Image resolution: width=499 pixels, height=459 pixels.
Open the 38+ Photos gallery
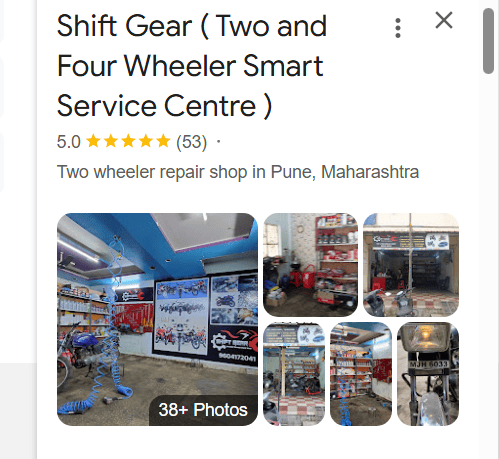click(203, 410)
